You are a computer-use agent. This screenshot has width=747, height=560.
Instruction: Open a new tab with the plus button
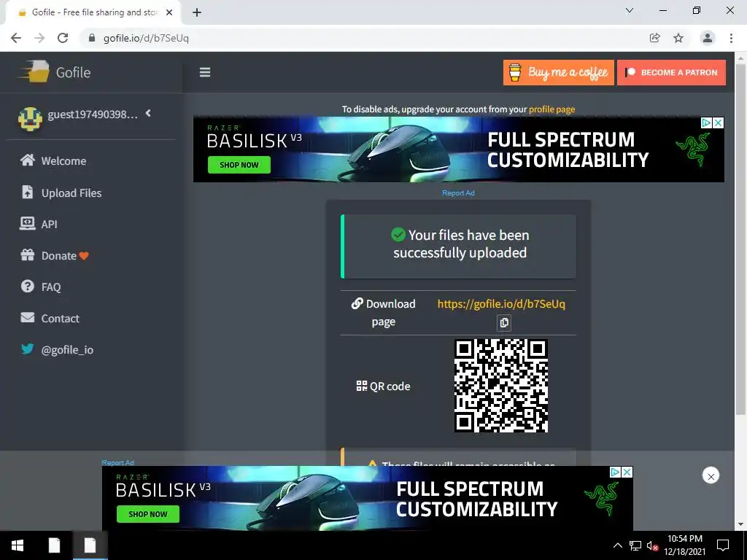197,12
